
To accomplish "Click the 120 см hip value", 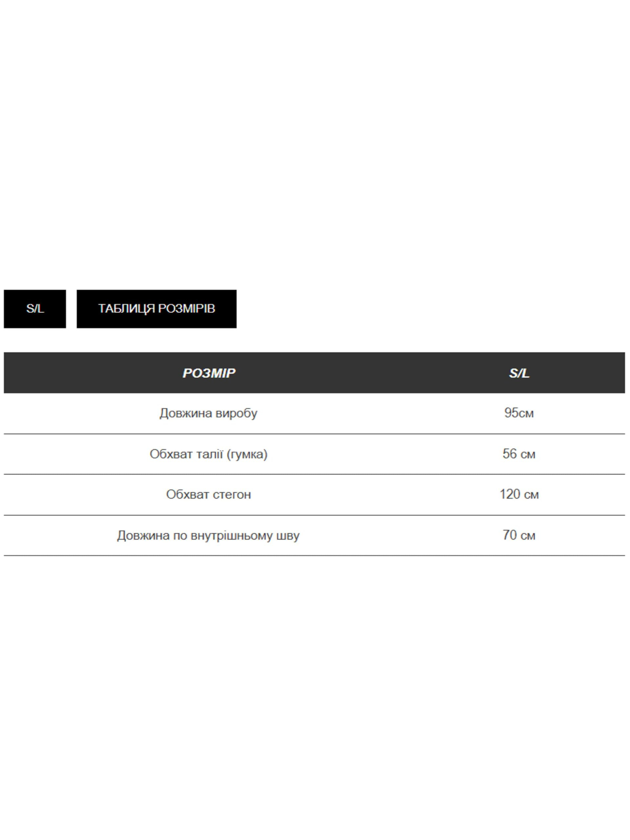I will tap(519, 494).
